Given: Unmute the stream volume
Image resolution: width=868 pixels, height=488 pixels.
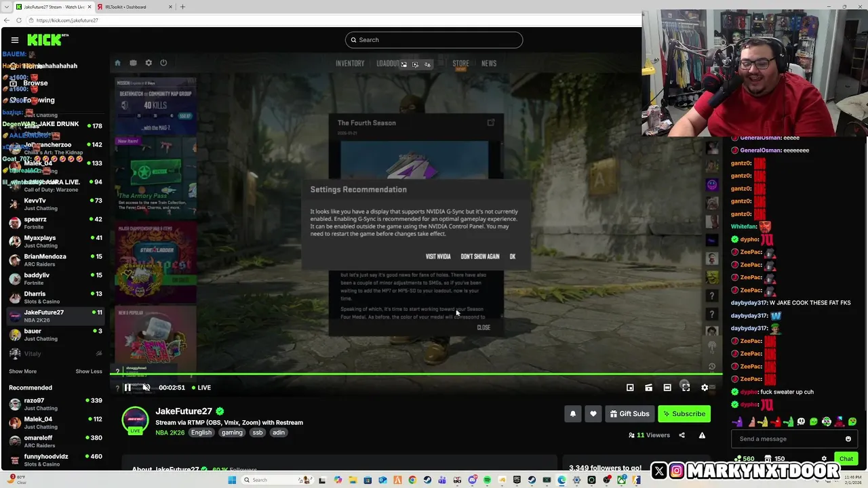Looking at the screenshot, I should [146, 388].
